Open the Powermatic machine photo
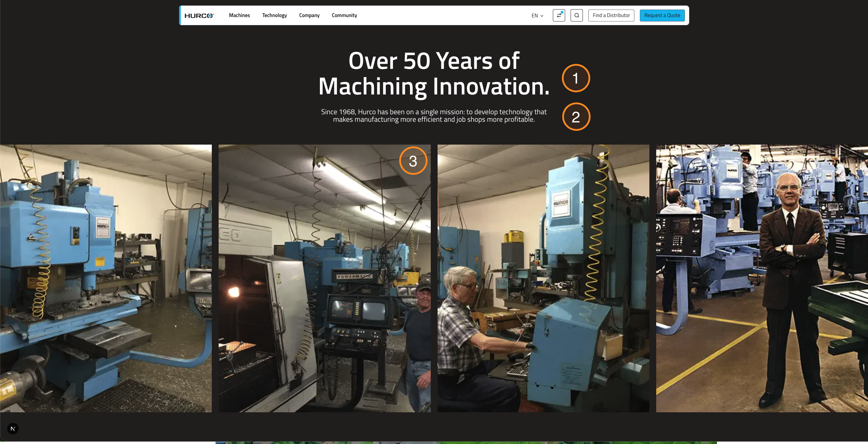 click(325, 278)
